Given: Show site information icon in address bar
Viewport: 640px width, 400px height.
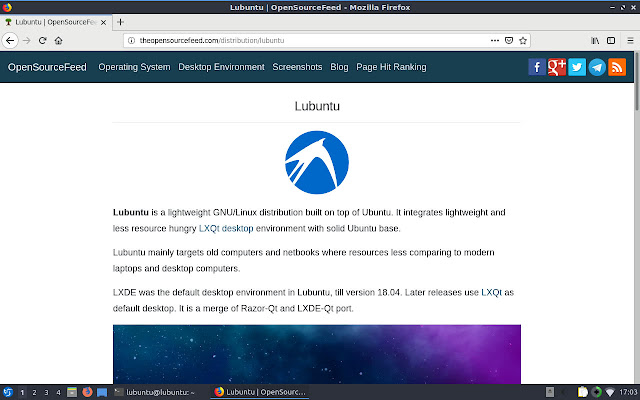Looking at the screenshot, I should (131, 40).
